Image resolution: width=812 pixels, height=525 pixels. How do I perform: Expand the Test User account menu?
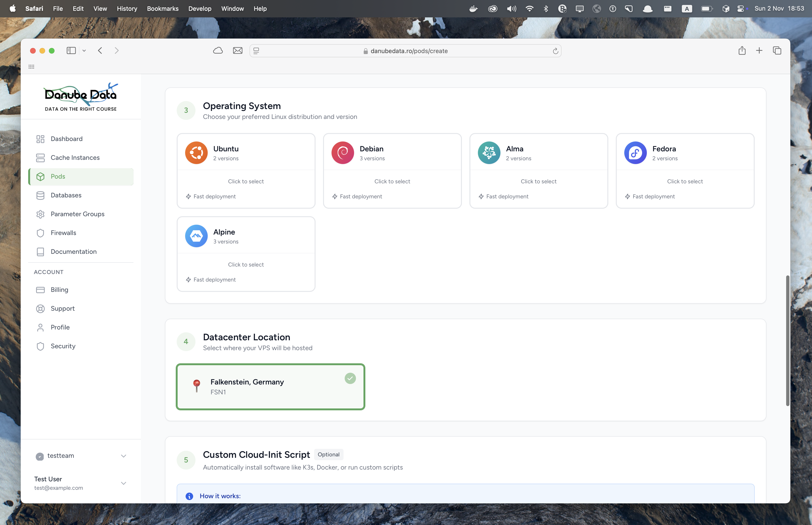tap(123, 483)
